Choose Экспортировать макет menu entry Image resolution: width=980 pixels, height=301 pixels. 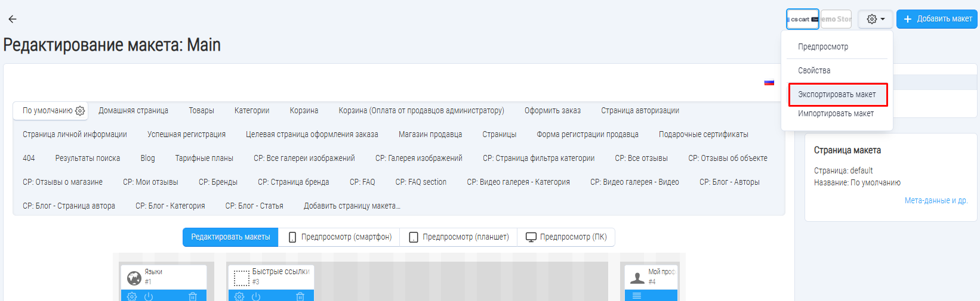(837, 94)
